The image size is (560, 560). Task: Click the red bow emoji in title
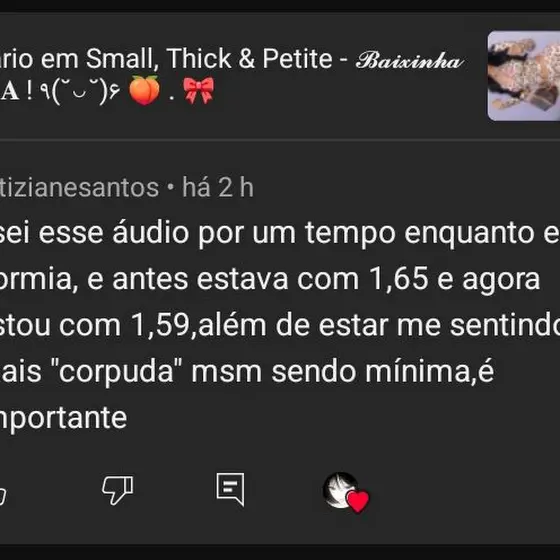tap(199, 90)
